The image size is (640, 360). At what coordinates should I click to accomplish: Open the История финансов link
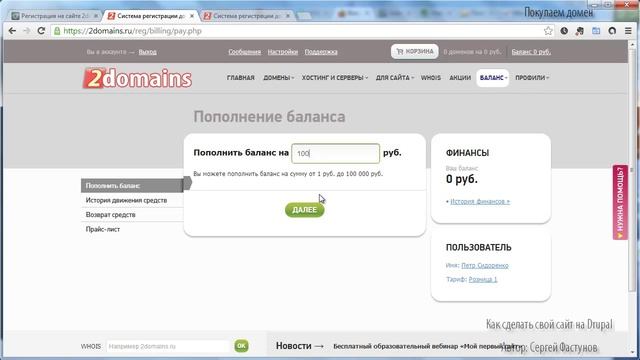480,202
